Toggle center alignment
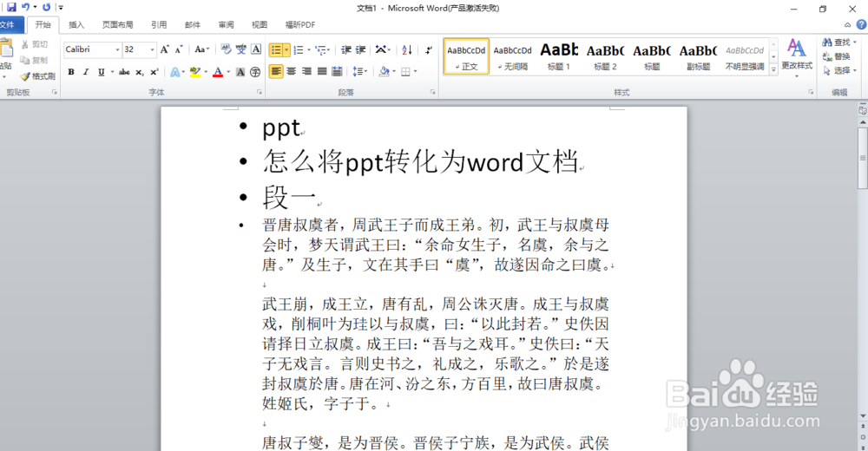868x451 pixels. [291, 71]
